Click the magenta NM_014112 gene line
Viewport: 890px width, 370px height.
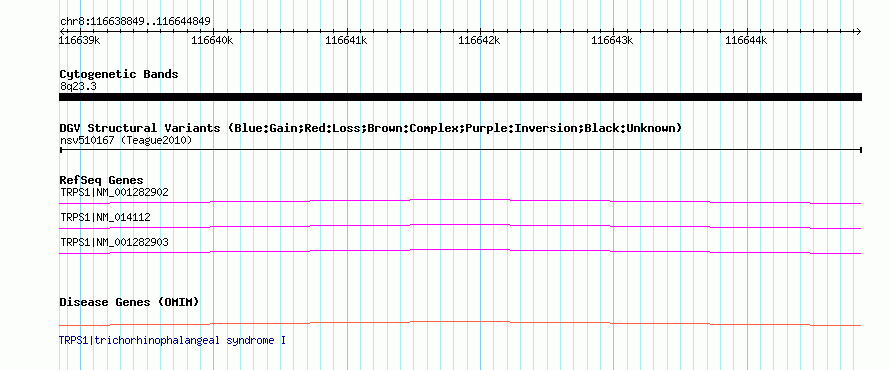[x=460, y=226]
